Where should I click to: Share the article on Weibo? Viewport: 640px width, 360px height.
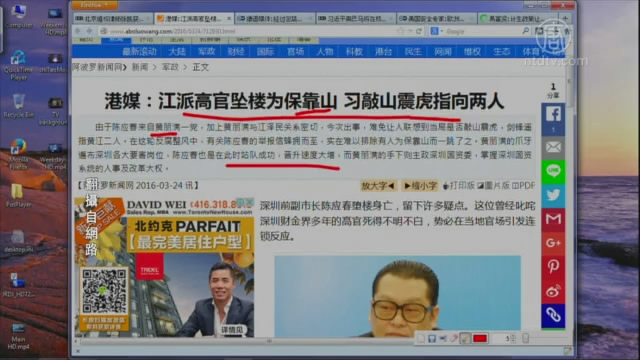point(553,291)
